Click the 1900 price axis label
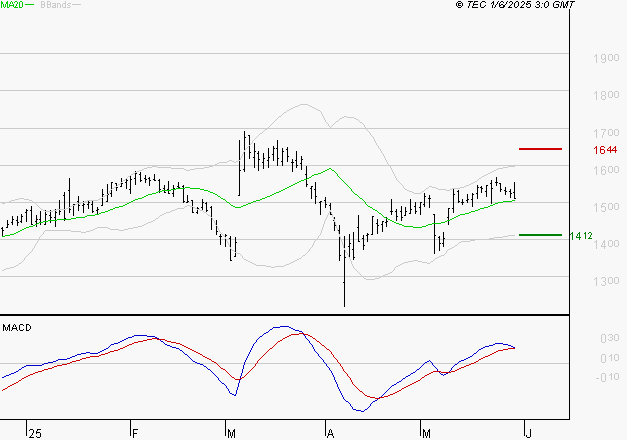 click(606, 59)
